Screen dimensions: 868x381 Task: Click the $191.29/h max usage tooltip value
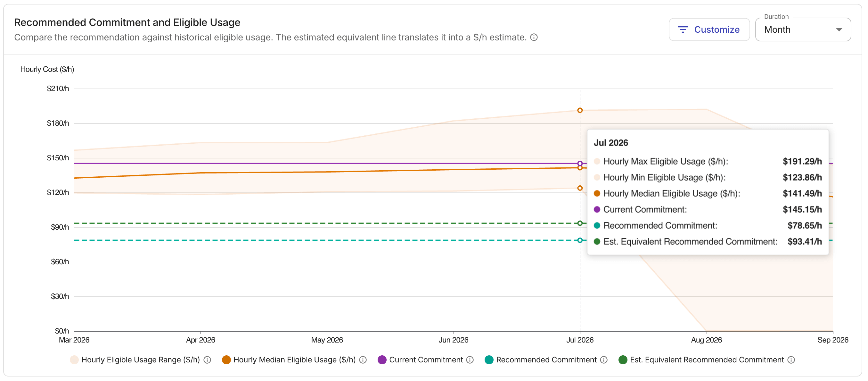pos(802,162)
